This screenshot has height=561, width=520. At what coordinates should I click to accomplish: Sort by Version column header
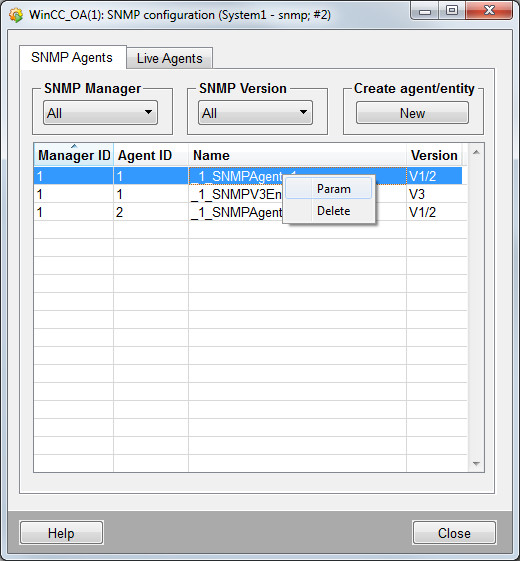434,155
